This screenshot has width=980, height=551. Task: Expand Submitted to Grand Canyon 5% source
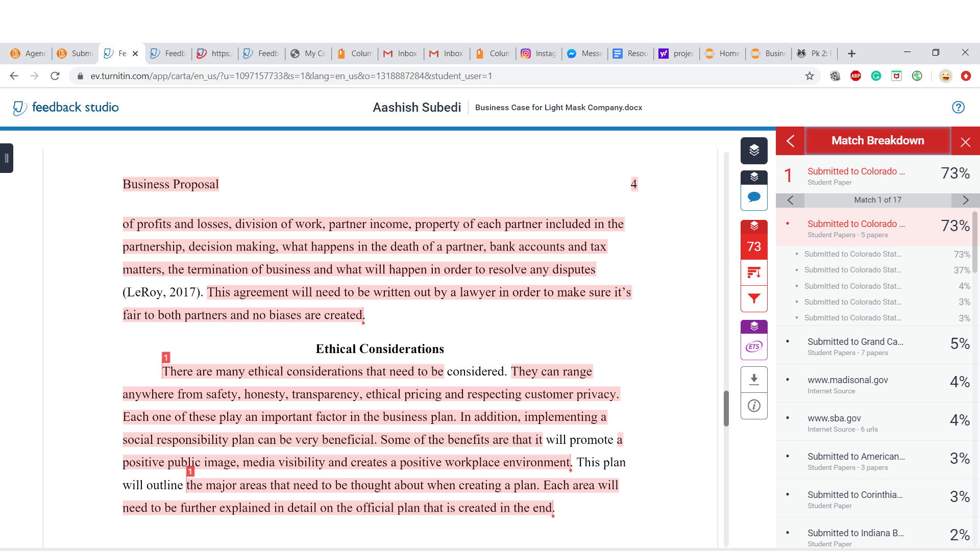coord(874,345)
